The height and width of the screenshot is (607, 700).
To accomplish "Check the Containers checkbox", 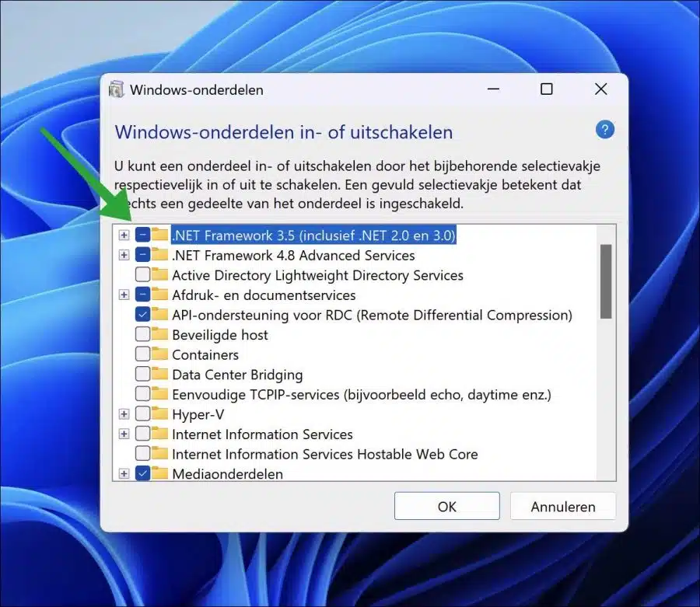I will 142,354.
